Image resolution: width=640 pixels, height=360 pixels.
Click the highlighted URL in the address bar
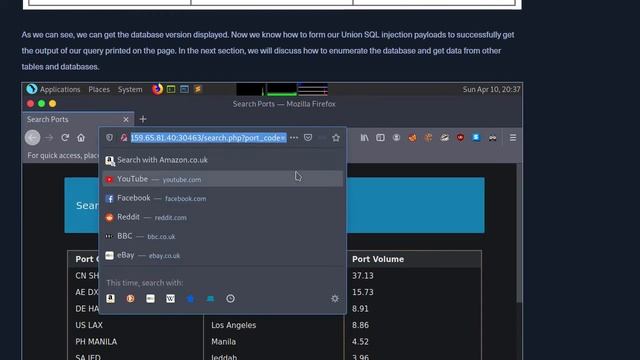(209, 138)
